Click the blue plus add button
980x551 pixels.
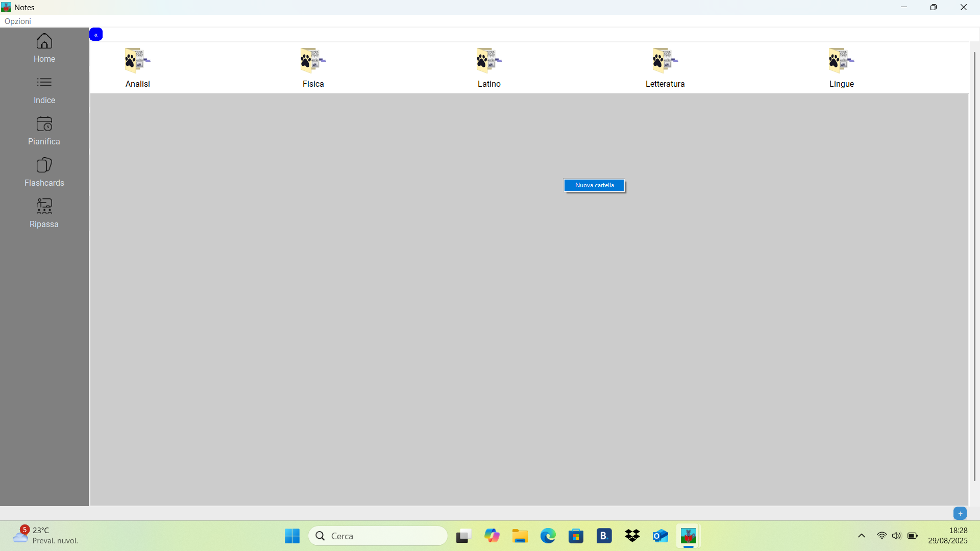[x=960, y=514]
